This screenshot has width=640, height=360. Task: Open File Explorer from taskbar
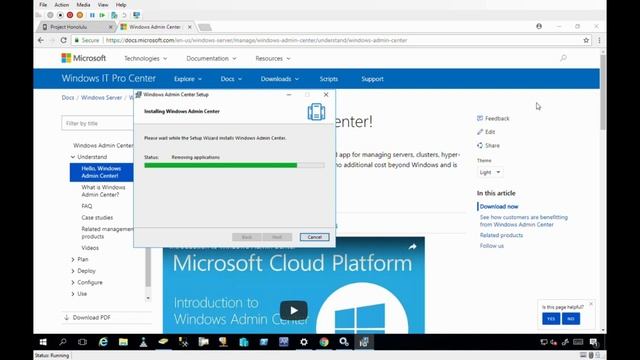(x=123, y=342)
